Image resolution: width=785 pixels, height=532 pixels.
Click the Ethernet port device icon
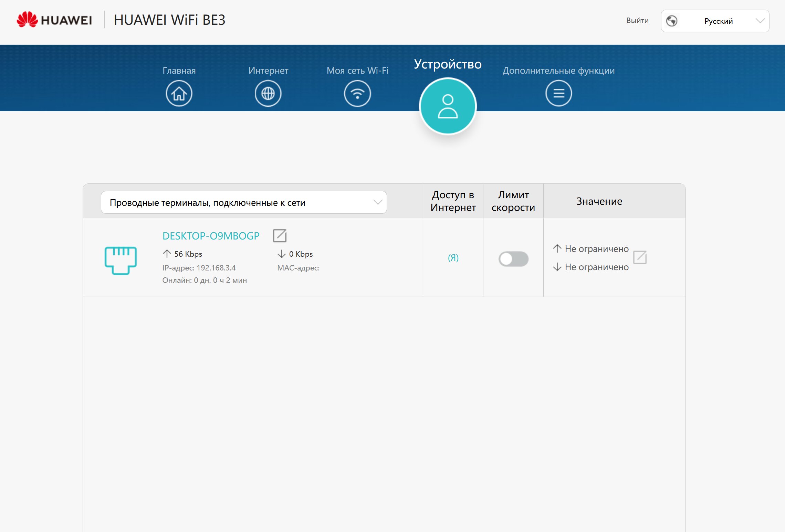tap(121, 260)
